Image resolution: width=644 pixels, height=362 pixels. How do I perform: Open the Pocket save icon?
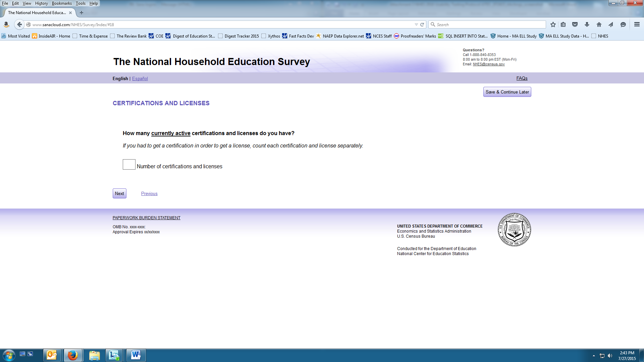coord(575,24)
